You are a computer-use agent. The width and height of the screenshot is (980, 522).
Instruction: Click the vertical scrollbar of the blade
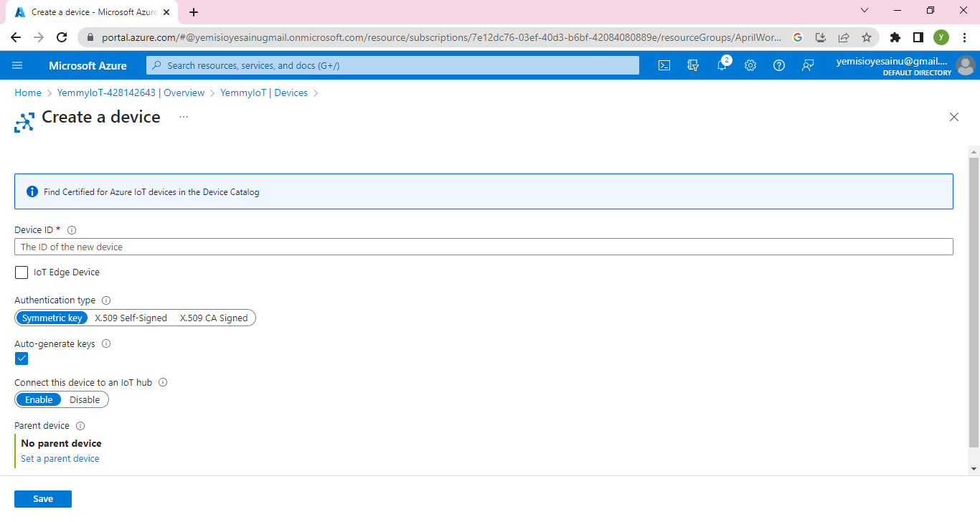974,303
